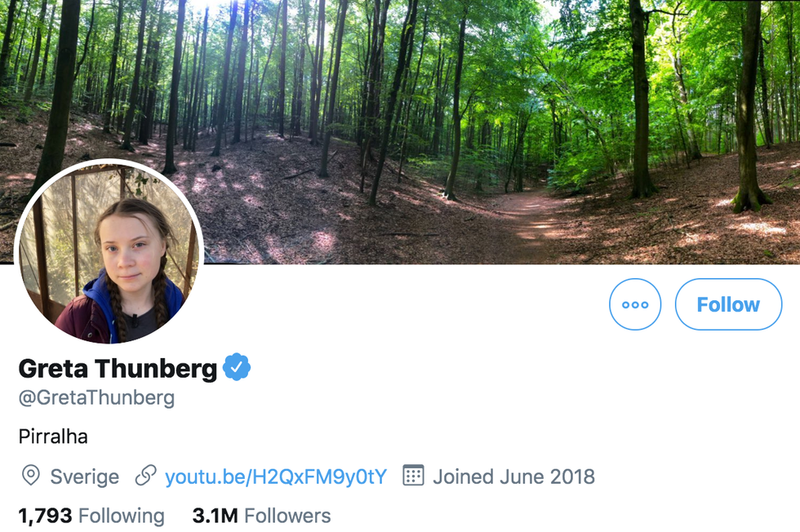
Task: Open the three-dot more options button
Action: pos(635,304)
